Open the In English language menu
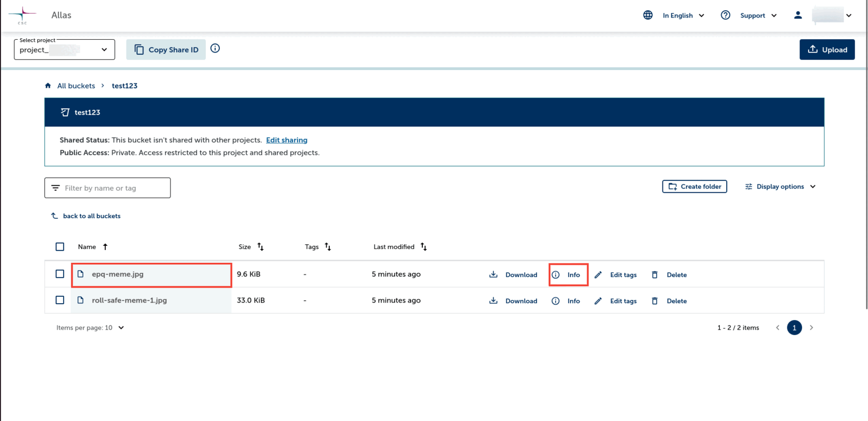Image resolution: width=868 pixels, height=421 pixels. click(683, 15)
